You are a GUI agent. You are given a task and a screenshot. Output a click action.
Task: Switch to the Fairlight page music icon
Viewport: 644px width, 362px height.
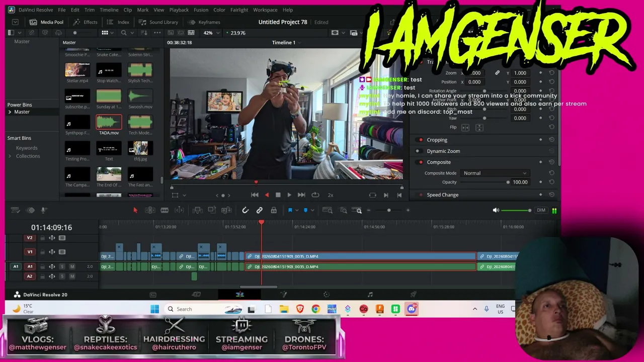[370, 295]
